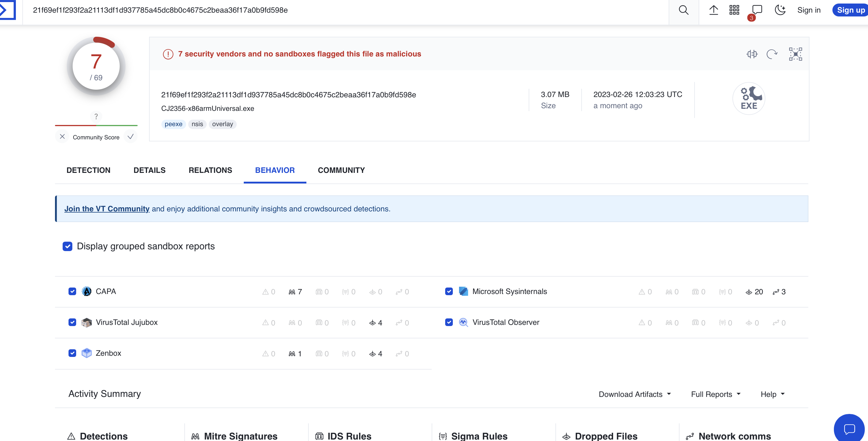Open Full Reports dropdown
Screen dimensions: 868x441
click(716, 394)
